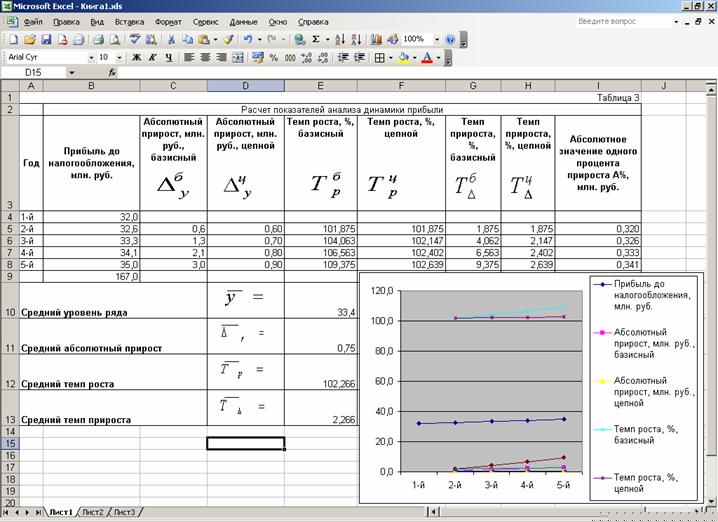Increase indent icon

[359, 58]
